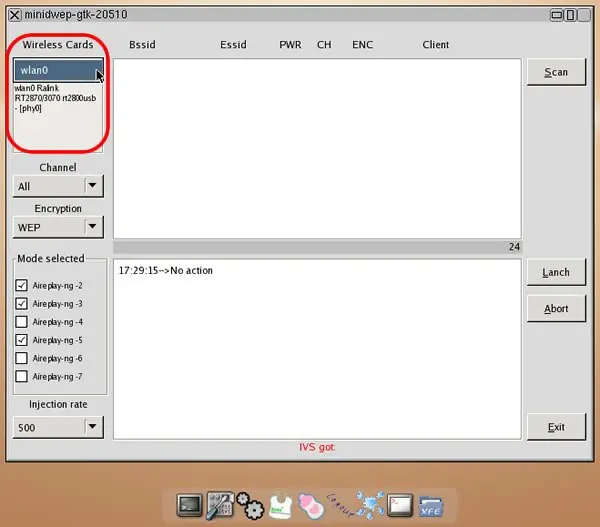This screenshot has width=600, height=527.
Task: Enable the Aireplay-ng -4 mode
Action: (x=21, y=322)
